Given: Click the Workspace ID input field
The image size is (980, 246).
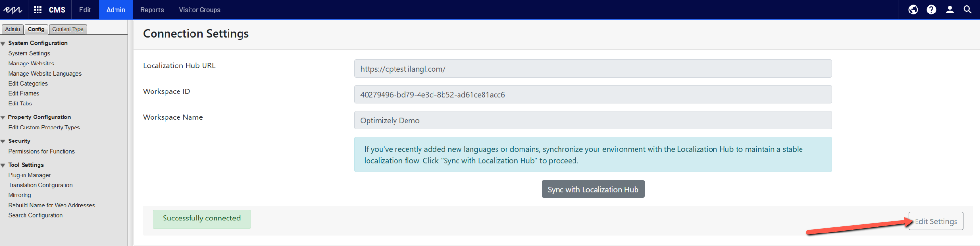Looking at the screenshot, I should (x=593, y=94).
